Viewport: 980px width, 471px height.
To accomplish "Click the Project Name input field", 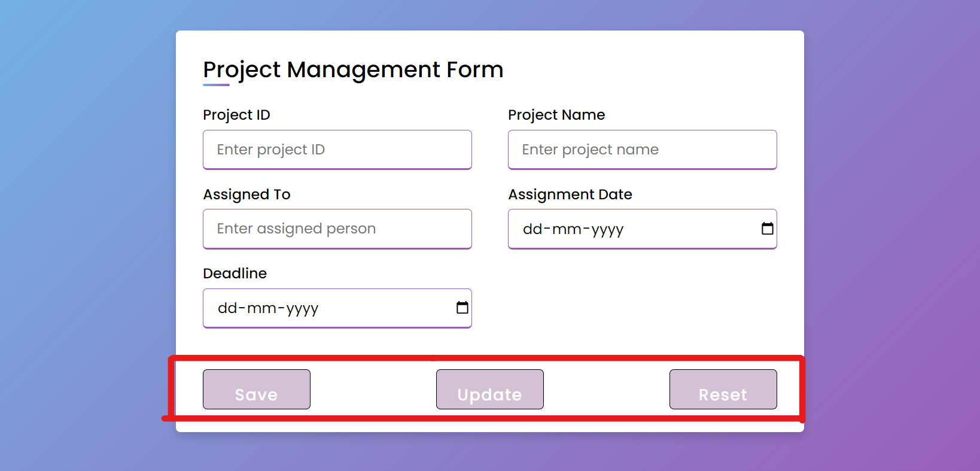I will point(642,150).
